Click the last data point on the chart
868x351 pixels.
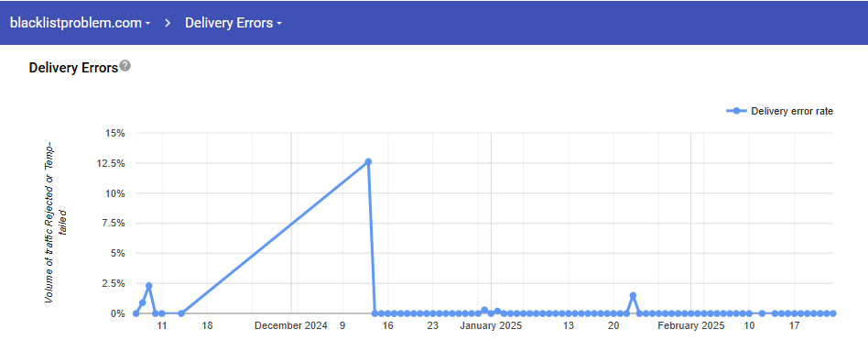pyautogui.click(x=833, y=313)
